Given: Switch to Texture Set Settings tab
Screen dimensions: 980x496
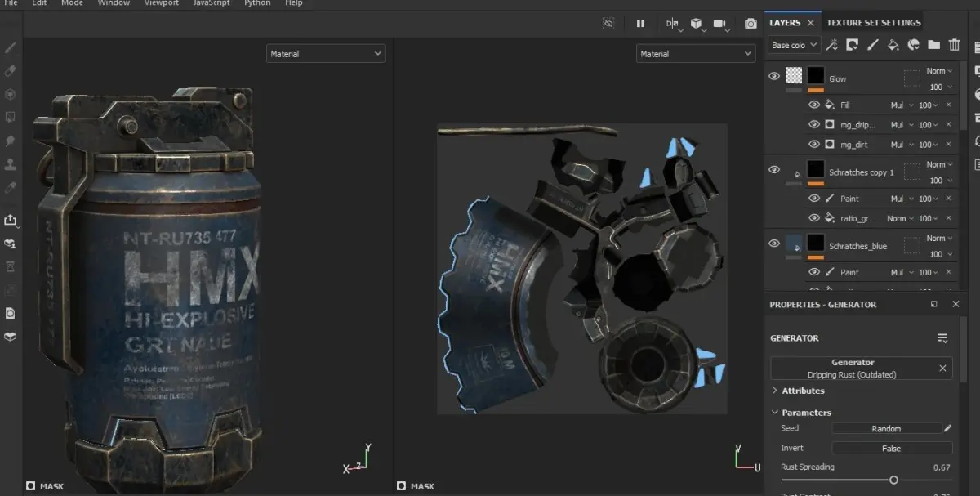Looking at the screenshot, I should (873, 23).
